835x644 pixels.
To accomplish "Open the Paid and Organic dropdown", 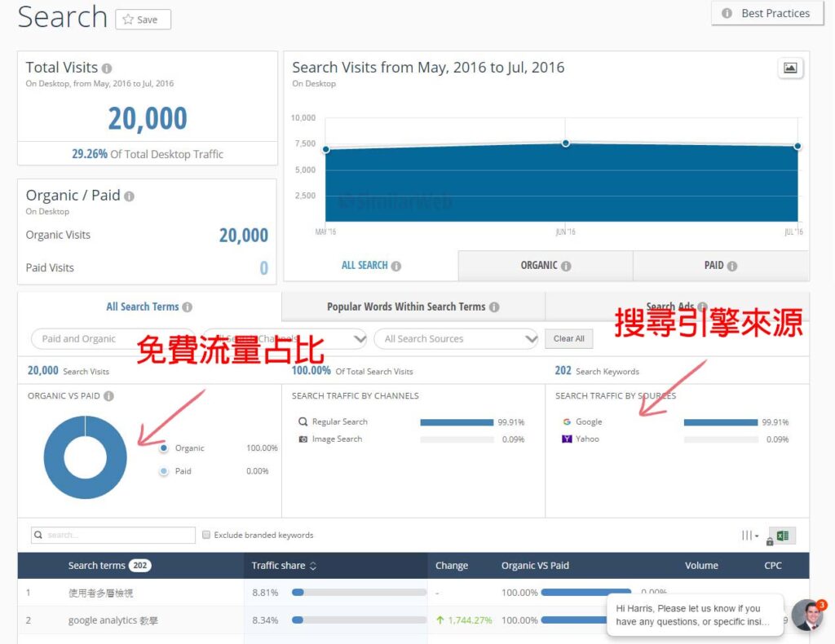I will (113, 339).
